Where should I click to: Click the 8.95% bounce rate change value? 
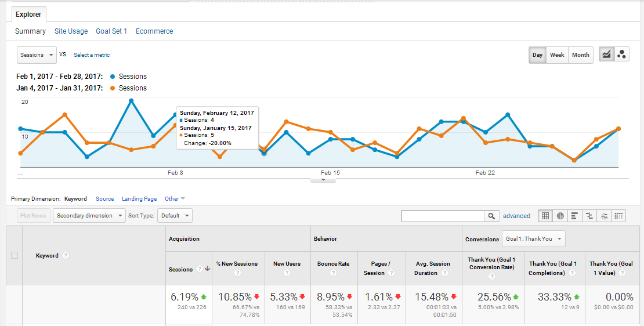click(331, 297)
